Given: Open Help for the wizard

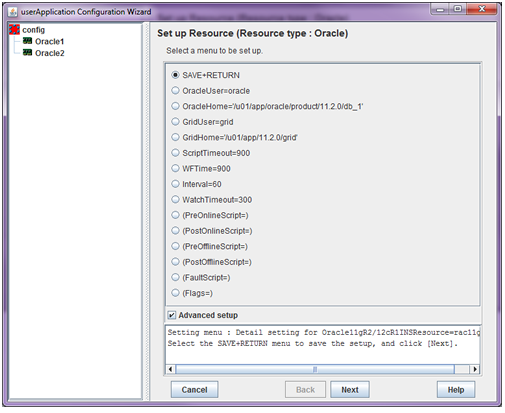Looking at the screenshot, I should point(456,390).
